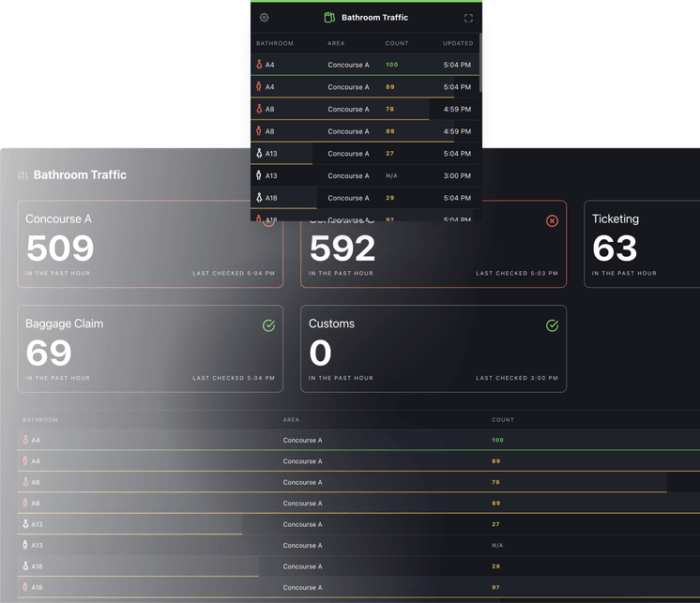Screen dimensions: 700x603
Task: Click Bathroom Traffic title in popup header
Action: (x=374, y=18)
